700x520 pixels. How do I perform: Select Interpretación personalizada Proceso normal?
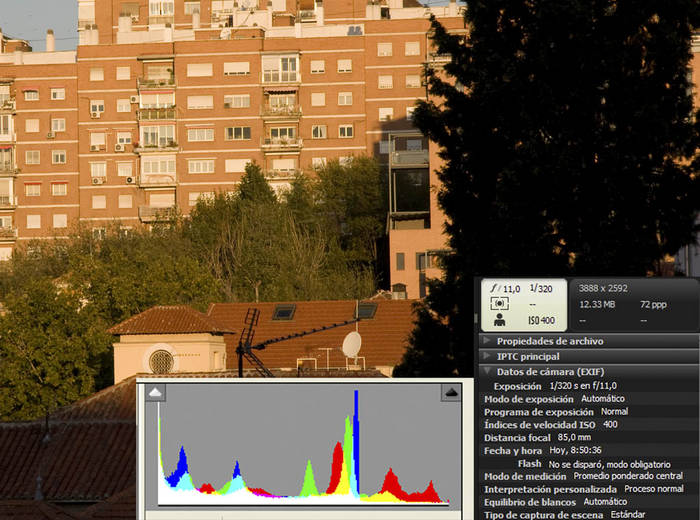(x=654, y=489)
